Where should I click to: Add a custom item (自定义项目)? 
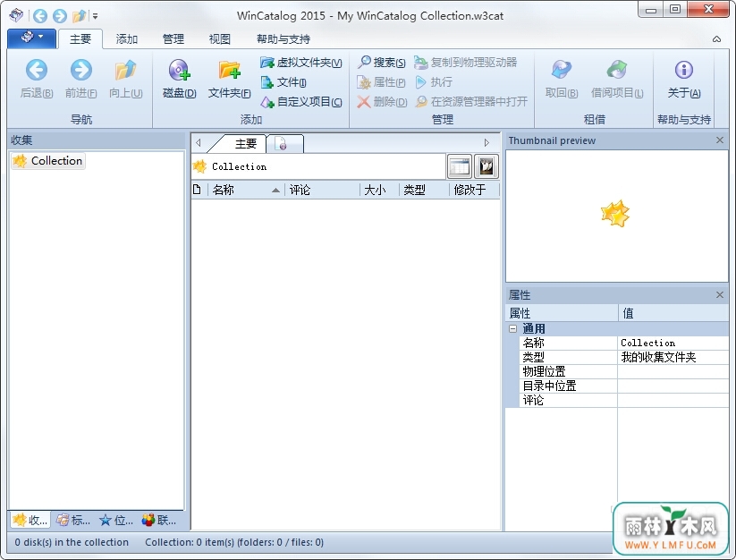click(x=300, y=102)
